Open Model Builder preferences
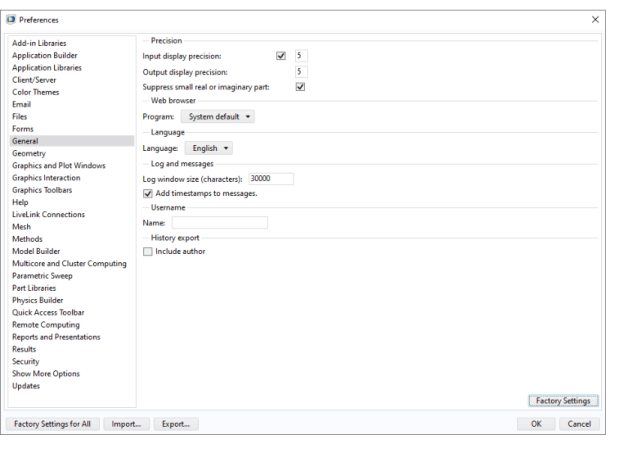Image resolution: width=623 pixels, height=465 pixels. (72, 252)
